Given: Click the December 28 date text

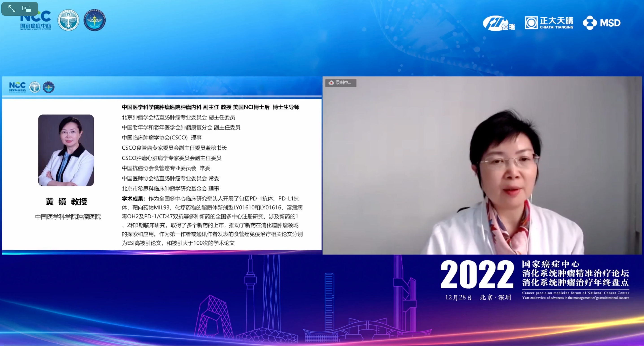Looking at the screenshot, I should tap(458, 298).
